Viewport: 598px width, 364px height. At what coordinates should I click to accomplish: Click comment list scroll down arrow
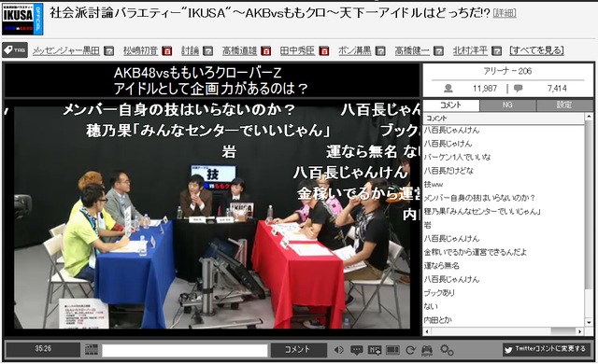tap(589, 323)
